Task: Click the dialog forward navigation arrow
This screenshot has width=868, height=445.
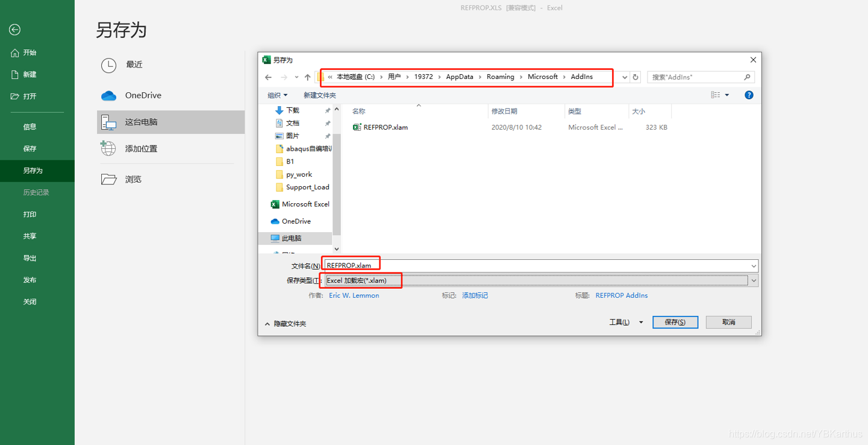Action: 284,77
